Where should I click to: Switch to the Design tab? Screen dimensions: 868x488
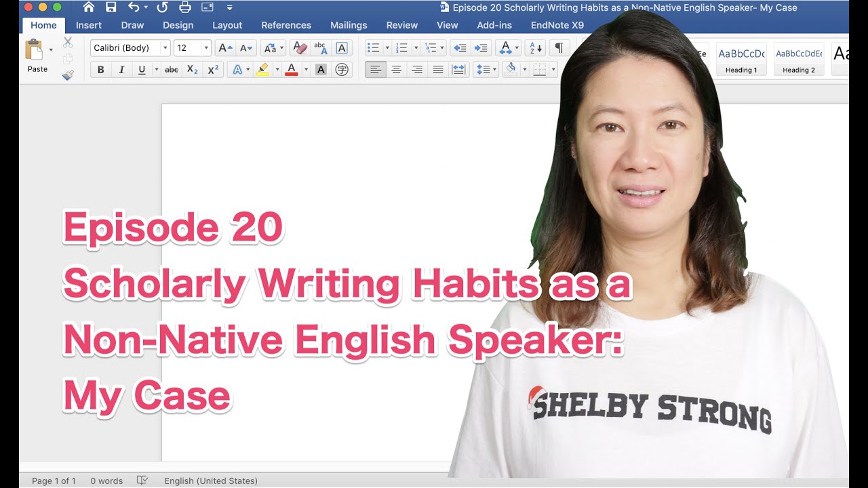[x=178, y=25]
